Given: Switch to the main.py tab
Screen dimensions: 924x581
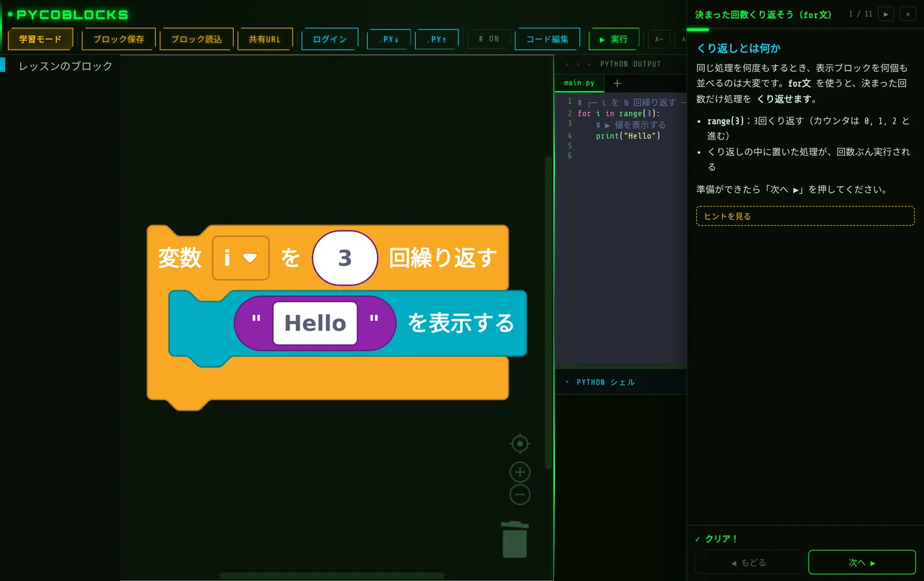Looking at the screenshot, I should point(579,83).
